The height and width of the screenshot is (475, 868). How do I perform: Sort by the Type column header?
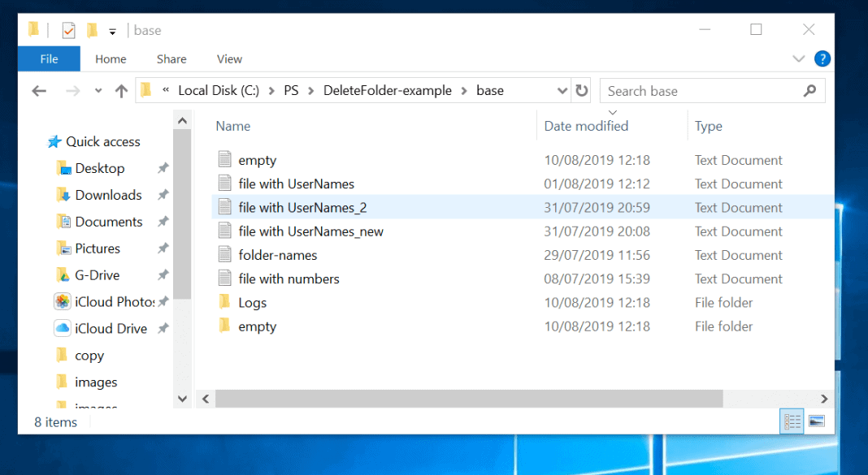(x=708, y=126)
